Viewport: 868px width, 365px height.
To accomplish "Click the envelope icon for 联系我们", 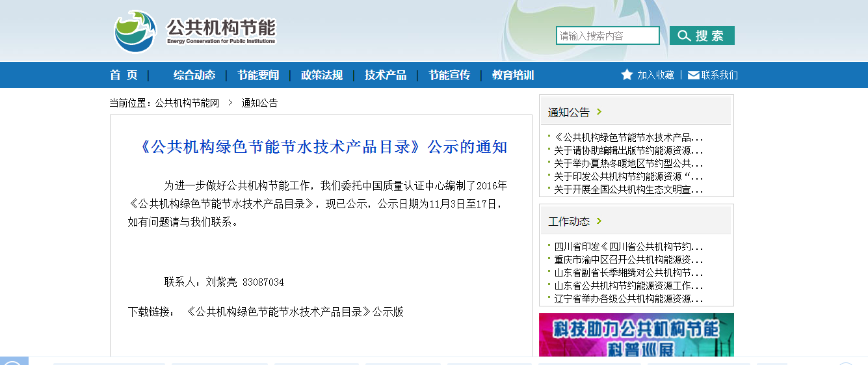I will coord(693,75).
